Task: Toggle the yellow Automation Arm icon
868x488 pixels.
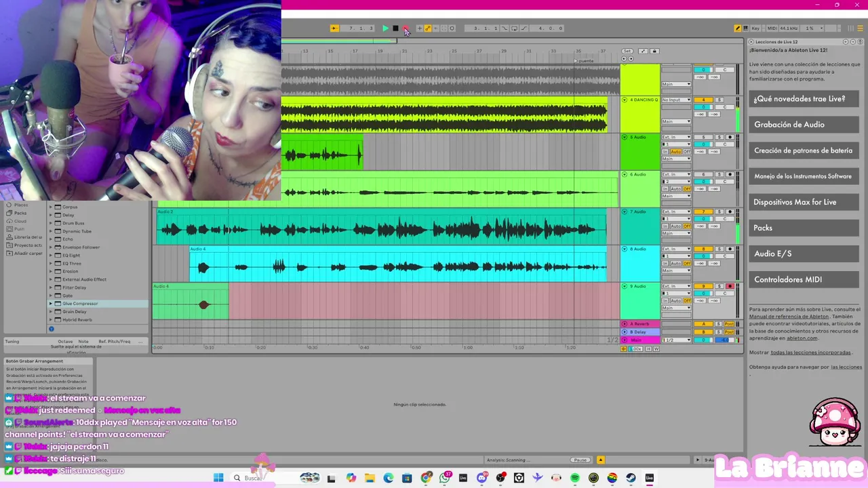Action: [428, 28]
